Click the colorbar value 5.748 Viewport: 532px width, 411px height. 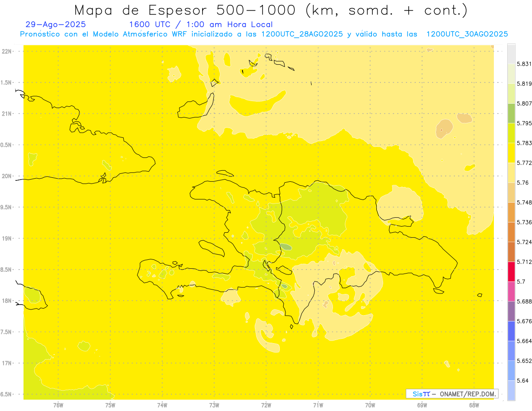tap(524, 202)
